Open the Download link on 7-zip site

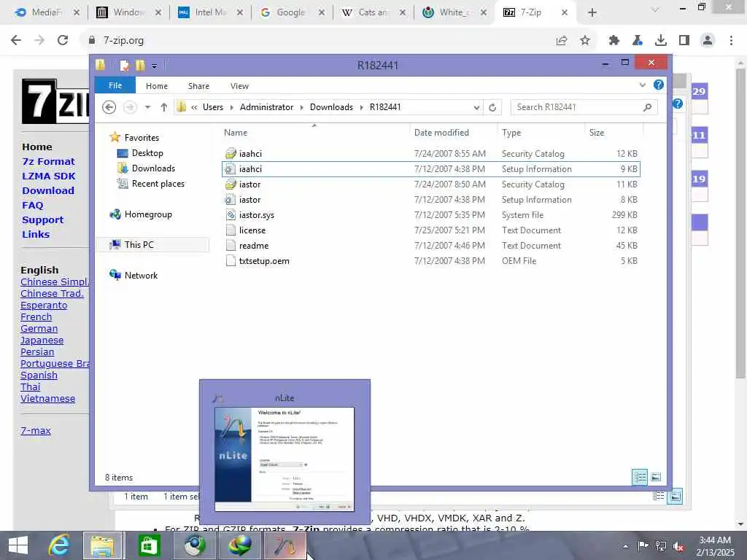48,190
